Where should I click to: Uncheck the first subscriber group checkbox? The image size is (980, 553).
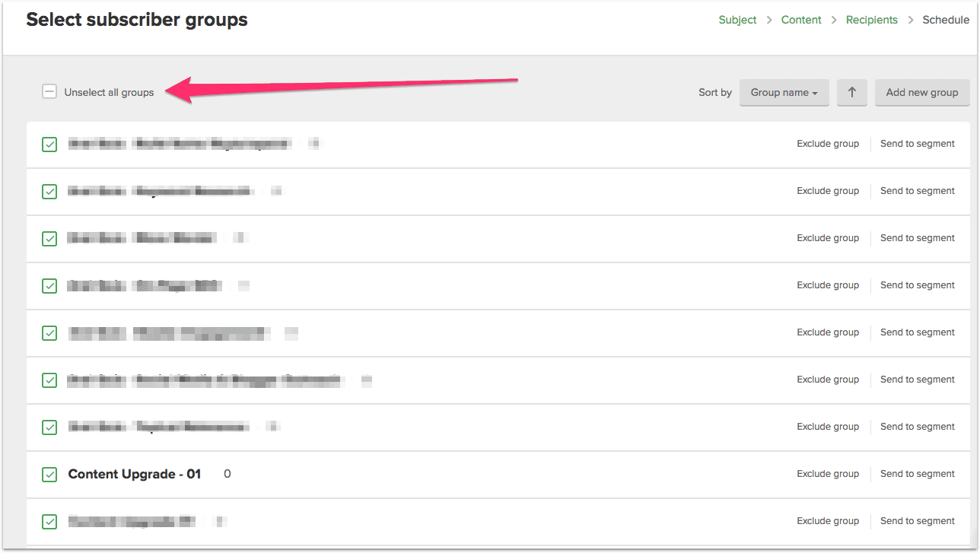[x=49, y=145]
